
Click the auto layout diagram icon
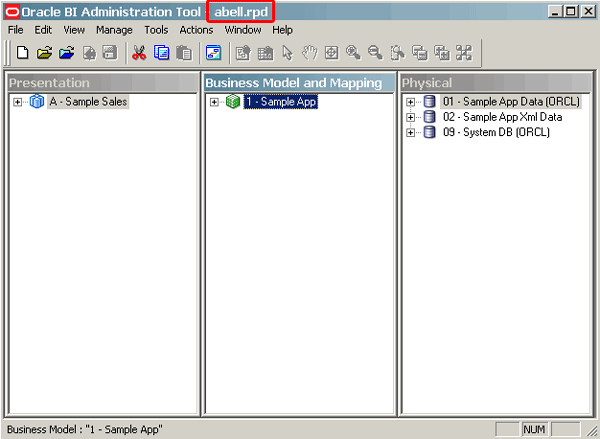[x=464, y=53]
